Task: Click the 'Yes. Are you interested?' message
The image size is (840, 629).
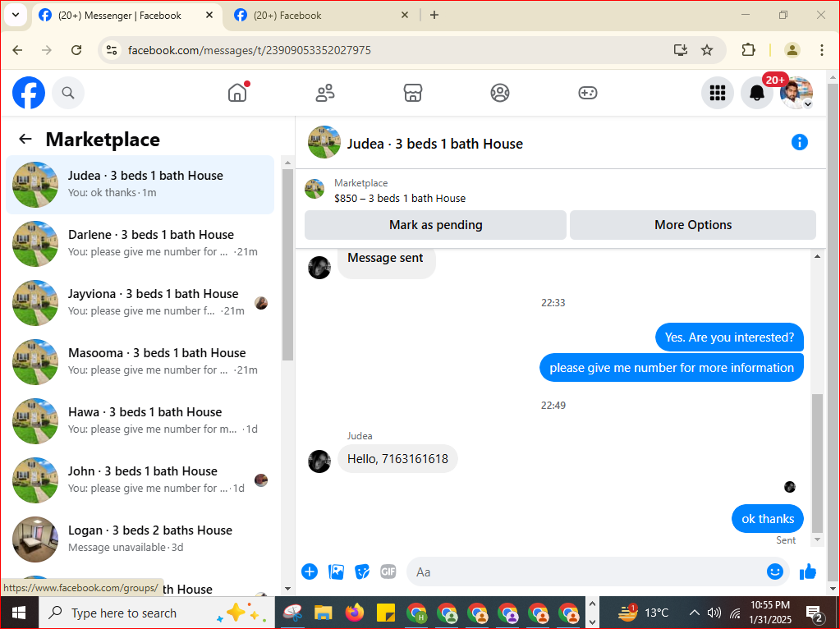Action: pyautogui.click(x=729, y=337)
